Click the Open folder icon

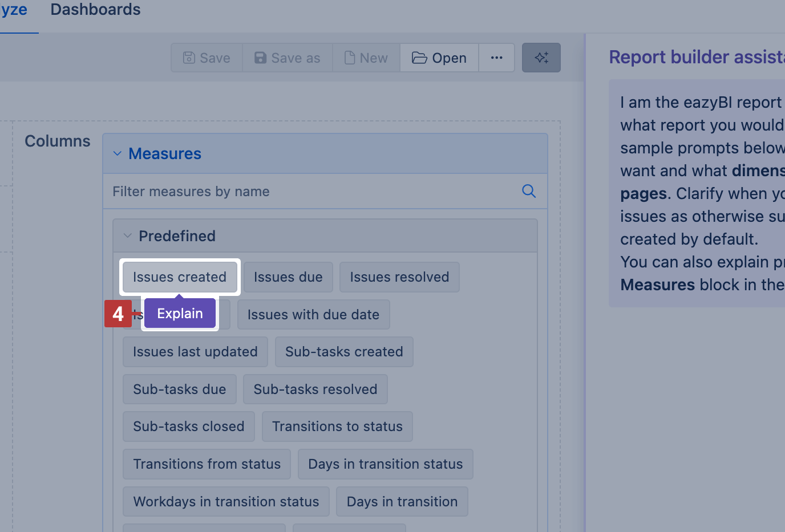pos(420,57)
